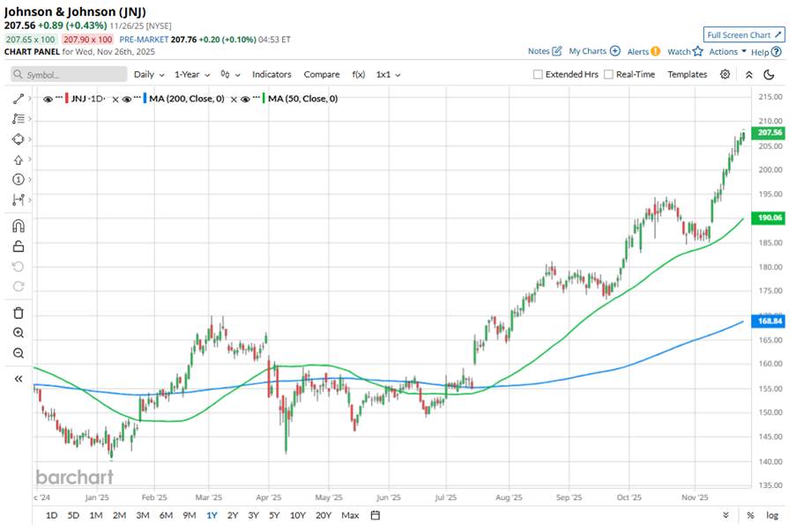Zoom in using the magnifier plus icon
Screen dimensions: 796x532
click(x=18, y=333)
